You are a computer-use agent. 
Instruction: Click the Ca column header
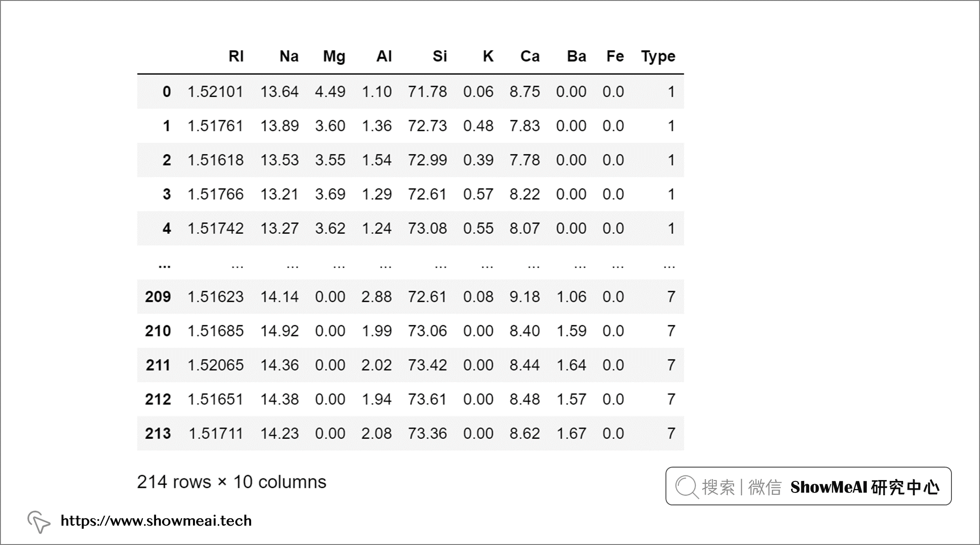[530, 56]
